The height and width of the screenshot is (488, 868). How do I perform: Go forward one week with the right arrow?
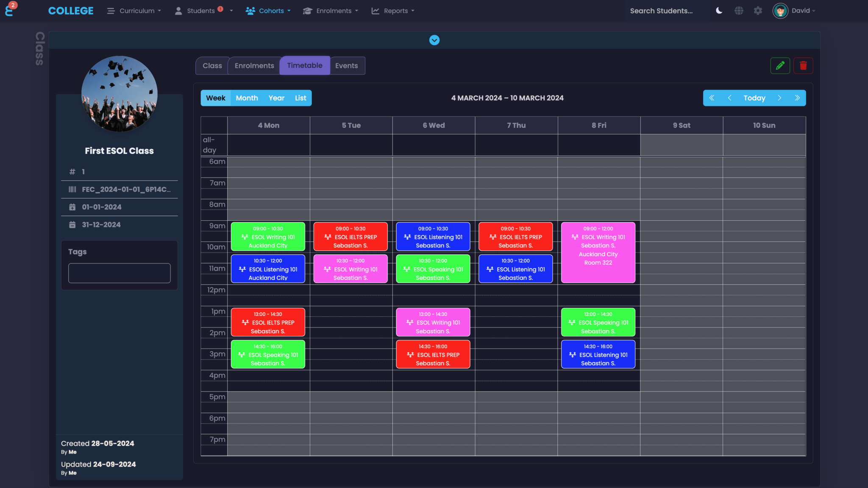pyautogui.click(x=779, y=98)
